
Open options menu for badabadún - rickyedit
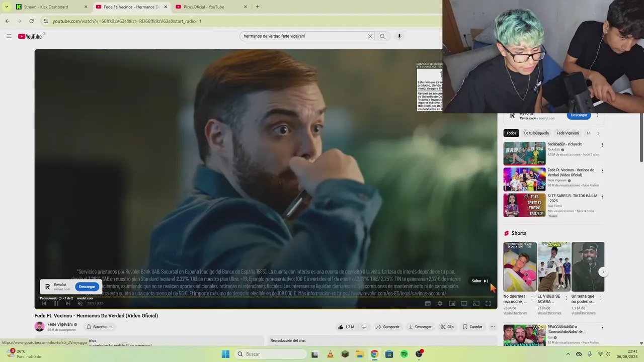pyautogui.click(x=602, y=145)
